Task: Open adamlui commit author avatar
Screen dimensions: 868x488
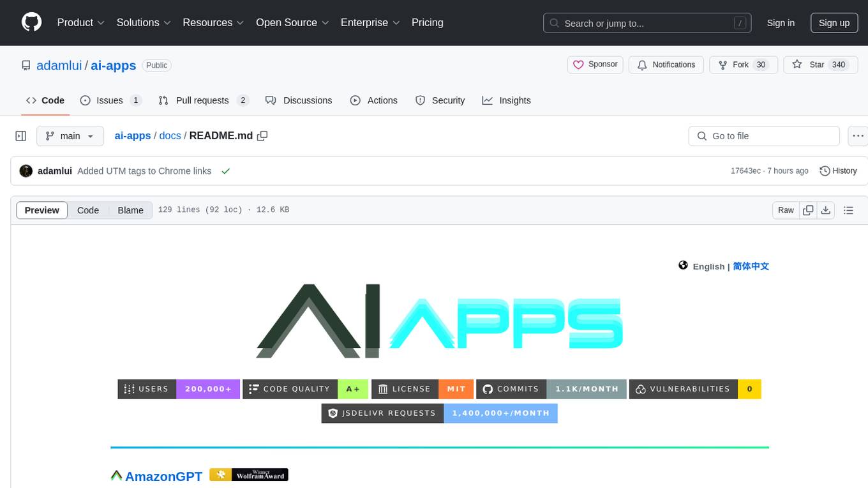Action: click(x=26, y=171)
